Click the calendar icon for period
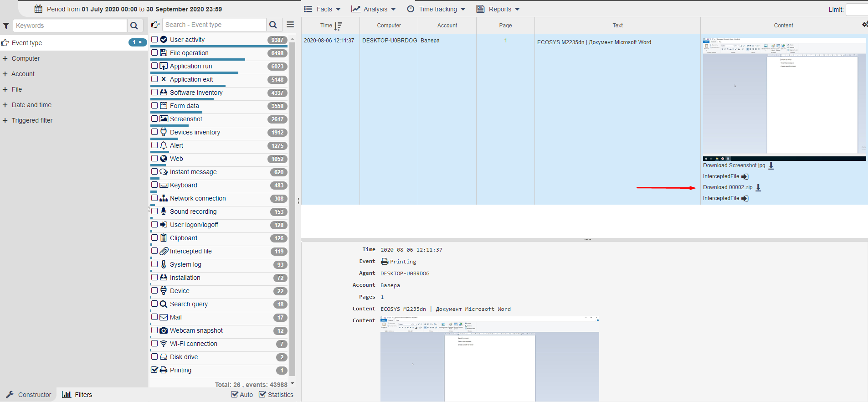This screenshot has width=868, height=402. 38,9
